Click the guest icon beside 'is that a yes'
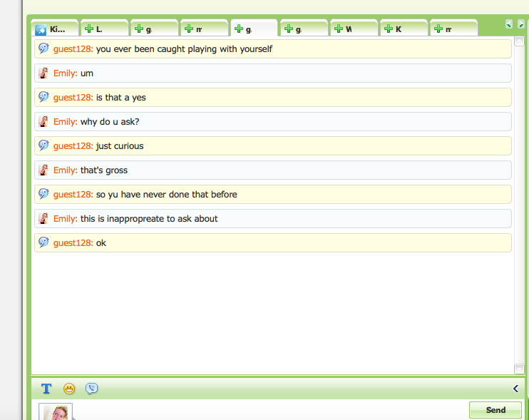 pos(43,97)
